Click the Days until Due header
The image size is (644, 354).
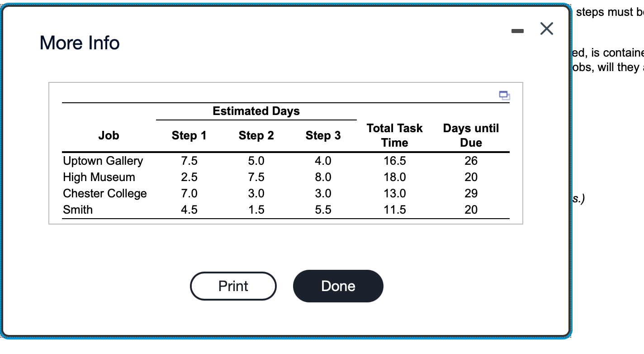tap(471, 135)
